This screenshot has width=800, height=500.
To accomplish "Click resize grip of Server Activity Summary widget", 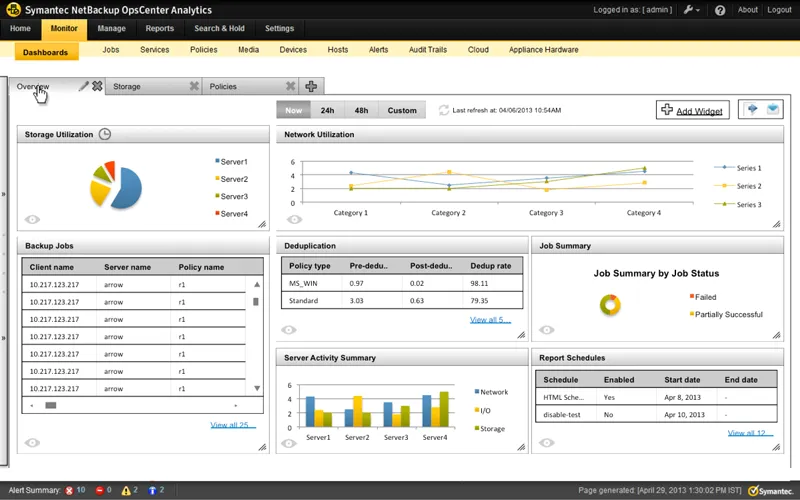I will click(x=521, y=447).
